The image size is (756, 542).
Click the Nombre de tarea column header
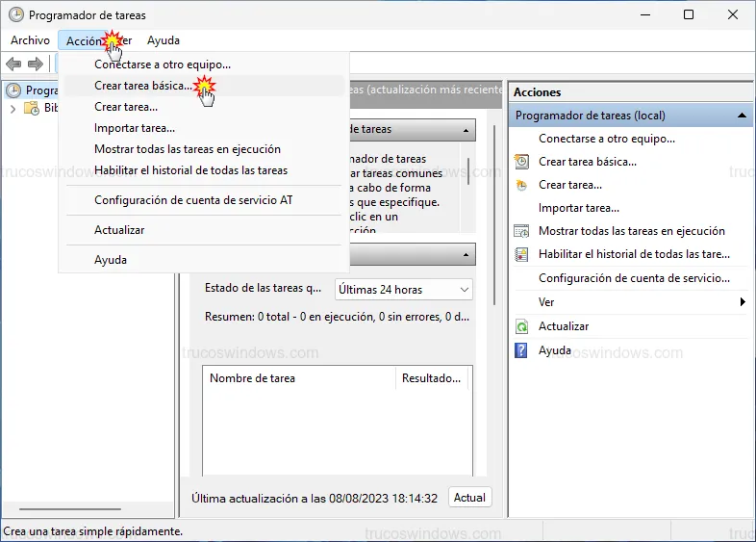click(252, 378)
